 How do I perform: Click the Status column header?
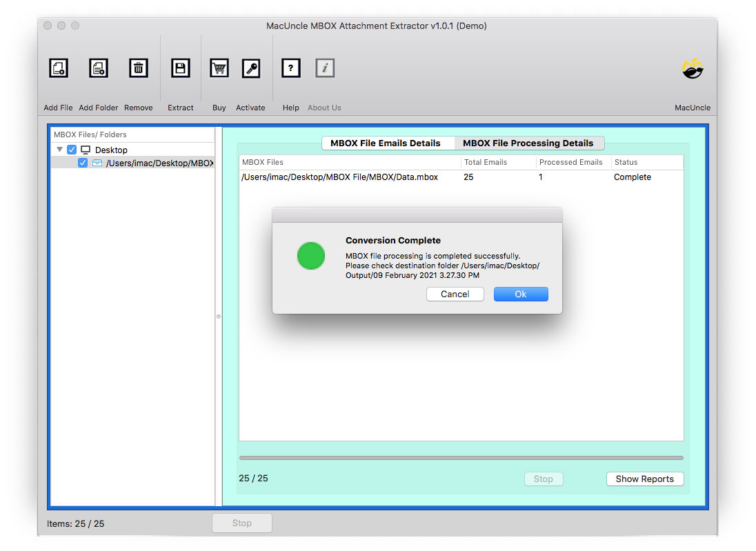point(626,163)
